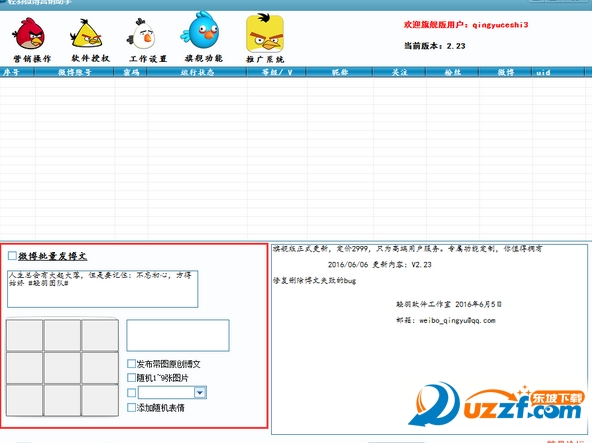Select the bottom-right image slot
592x443 pixels.
[100, 400]
